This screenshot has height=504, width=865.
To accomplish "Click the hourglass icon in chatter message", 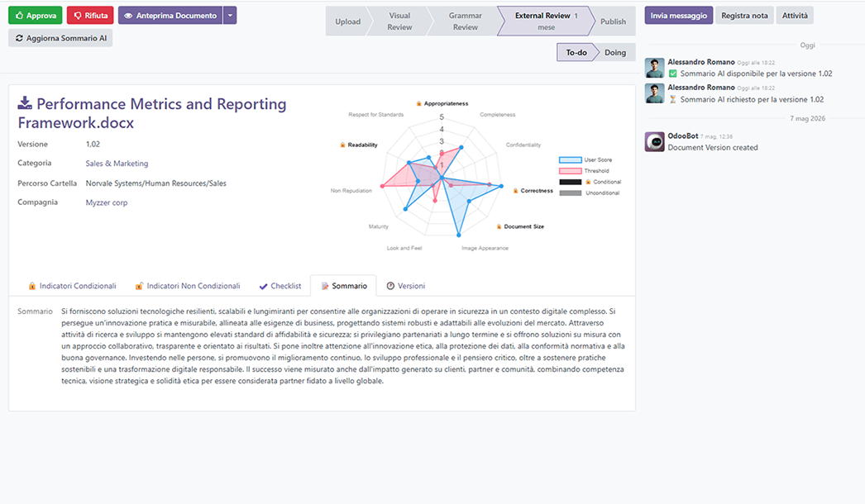I will pos(672,99).
